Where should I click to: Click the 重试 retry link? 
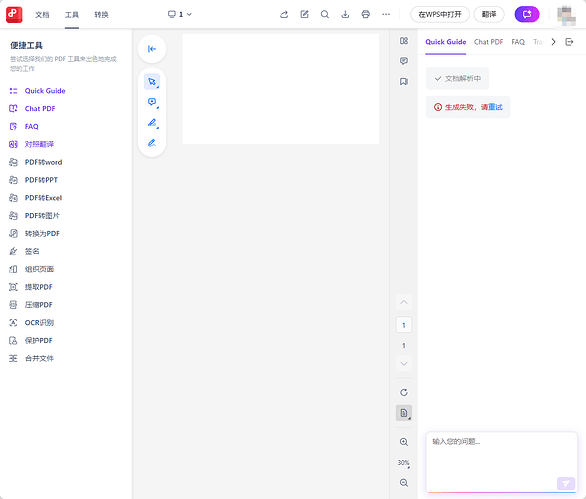coord(496,107)
